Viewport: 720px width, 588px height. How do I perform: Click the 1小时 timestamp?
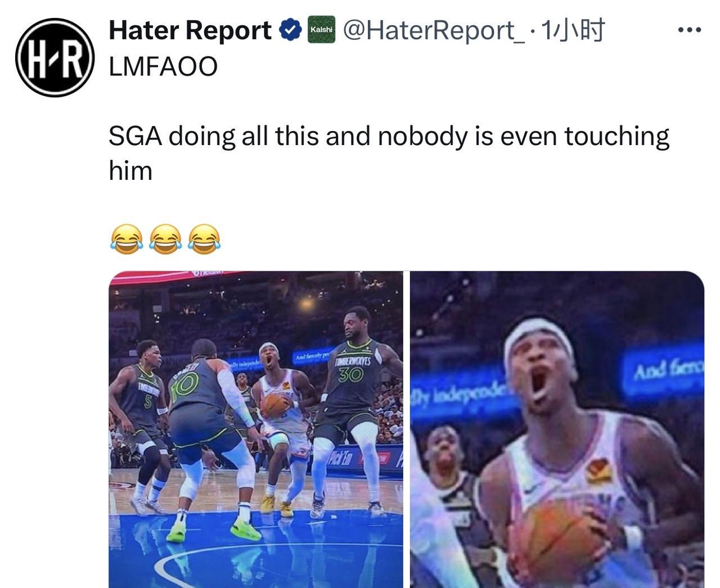(x=571, y=30)
